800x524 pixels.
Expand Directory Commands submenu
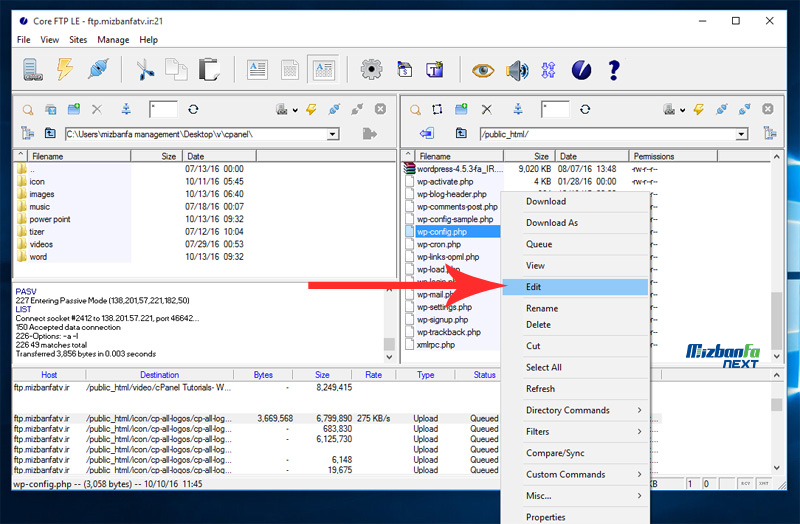(585, 410)
